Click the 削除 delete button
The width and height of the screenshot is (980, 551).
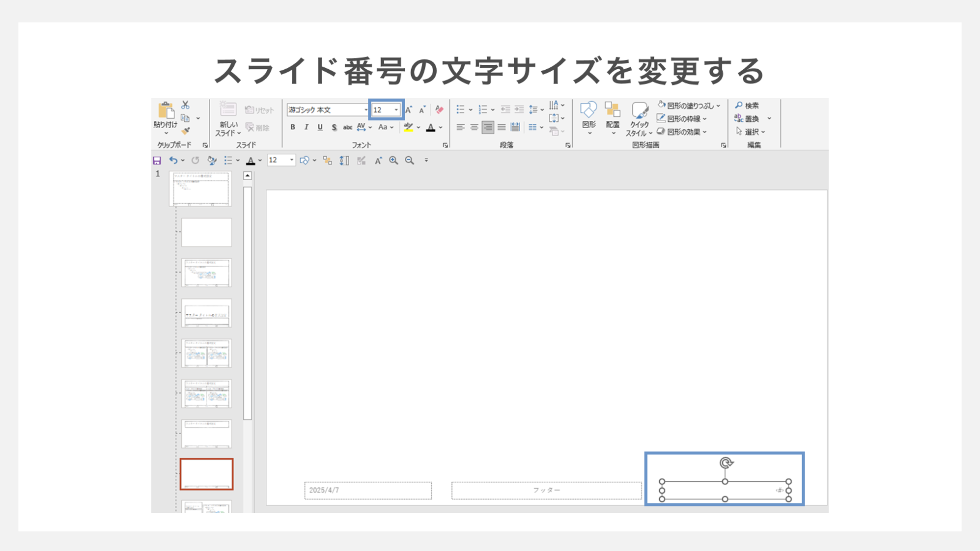[x=258, y=128]
